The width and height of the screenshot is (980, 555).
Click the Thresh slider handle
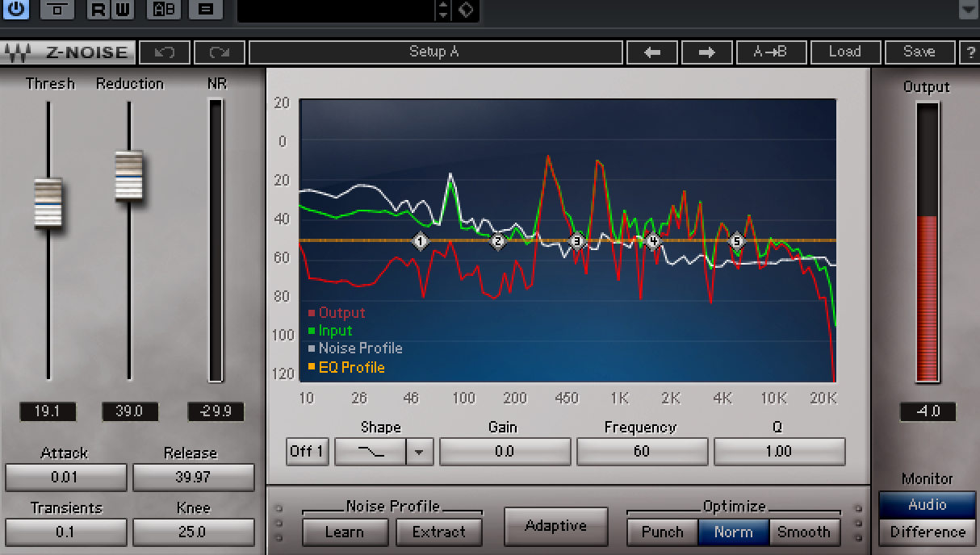click(48, 203)
